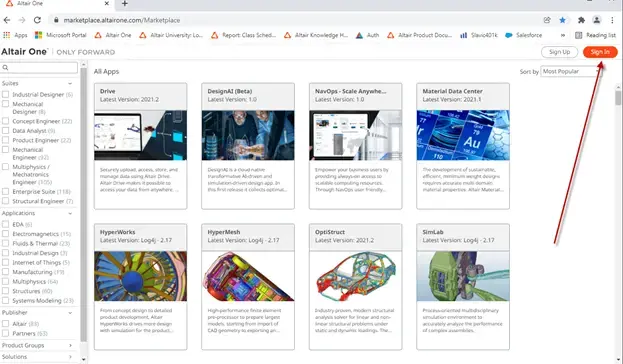Viewport: 623px width, 364px height.
Task: Open the browser extensions puzzle icon
Action: (581, 20)
